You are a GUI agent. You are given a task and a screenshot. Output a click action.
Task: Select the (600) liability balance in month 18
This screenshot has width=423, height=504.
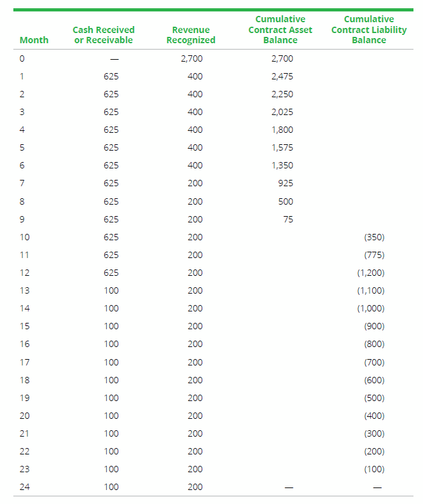point(374,380)
